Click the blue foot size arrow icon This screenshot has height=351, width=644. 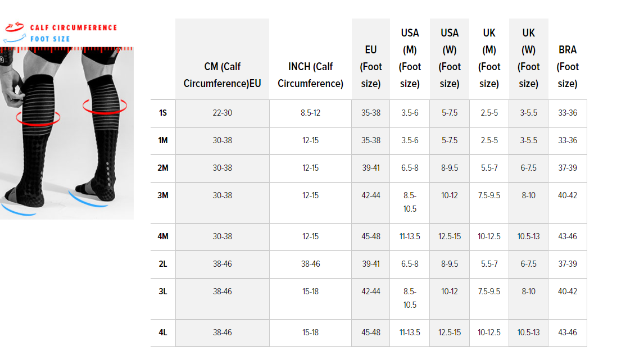15,39
